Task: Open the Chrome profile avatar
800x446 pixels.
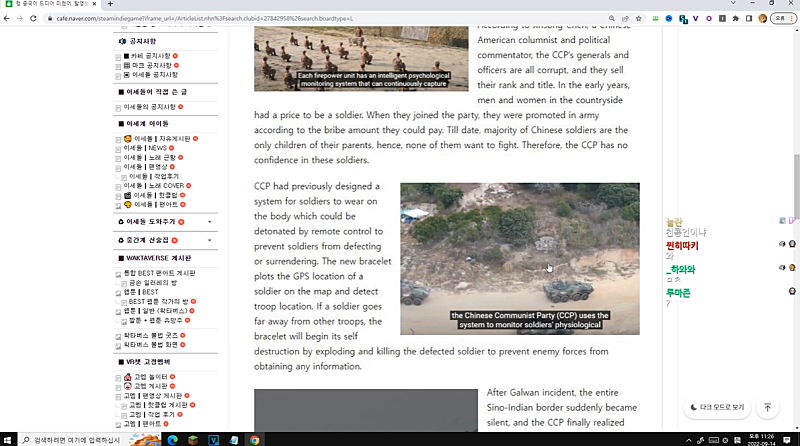Action: (763, 18)
